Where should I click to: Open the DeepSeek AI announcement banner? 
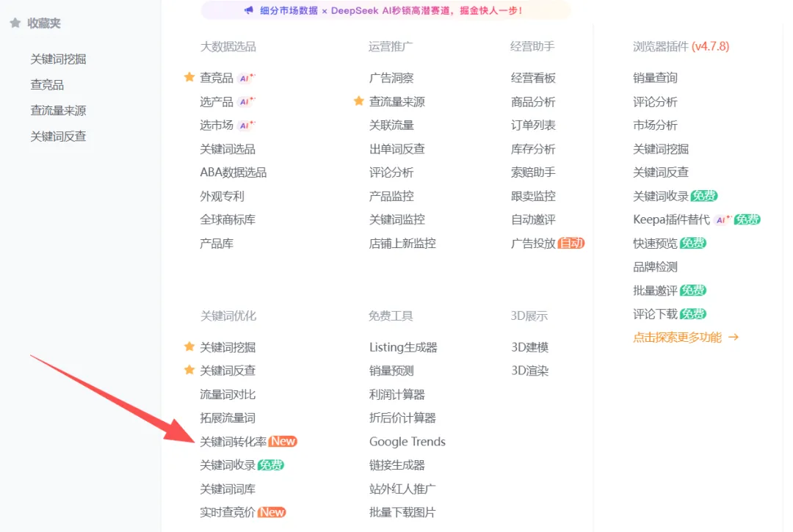385,10
